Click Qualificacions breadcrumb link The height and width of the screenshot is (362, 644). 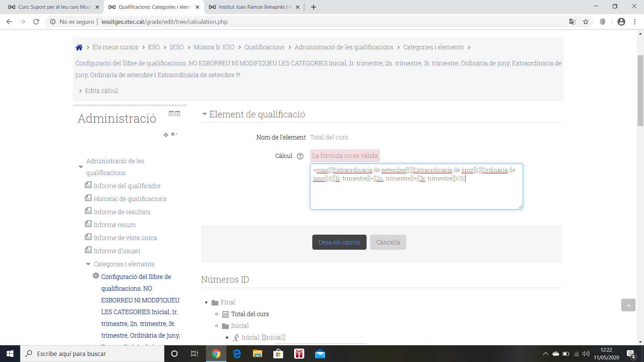click(x=264, y=47)
